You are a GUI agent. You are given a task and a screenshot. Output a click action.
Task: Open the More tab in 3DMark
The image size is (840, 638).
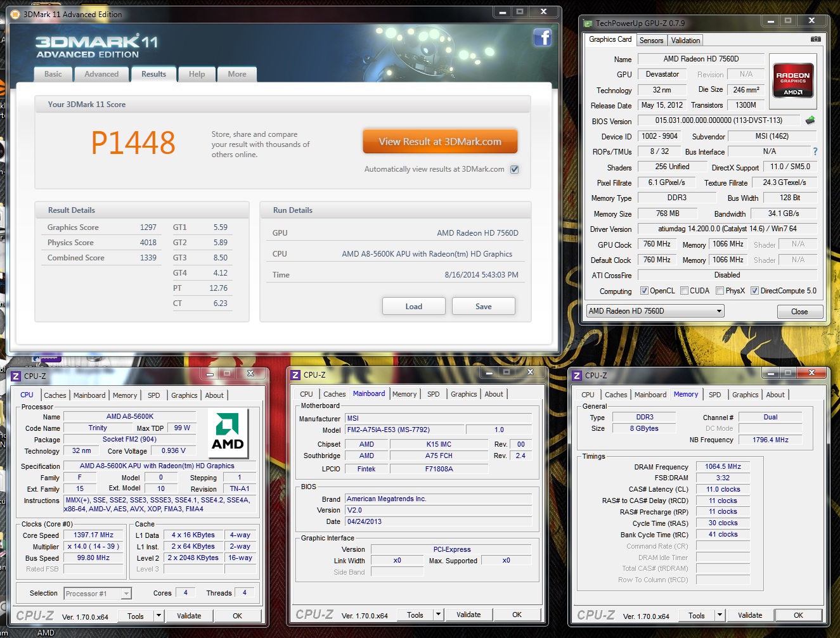[237, 74]
